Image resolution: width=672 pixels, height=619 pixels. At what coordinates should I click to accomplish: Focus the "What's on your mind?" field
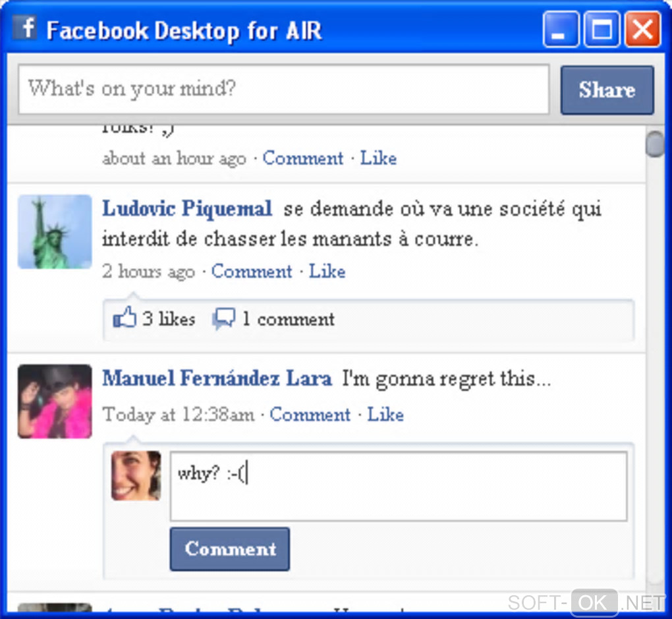[x=283, y=89]
